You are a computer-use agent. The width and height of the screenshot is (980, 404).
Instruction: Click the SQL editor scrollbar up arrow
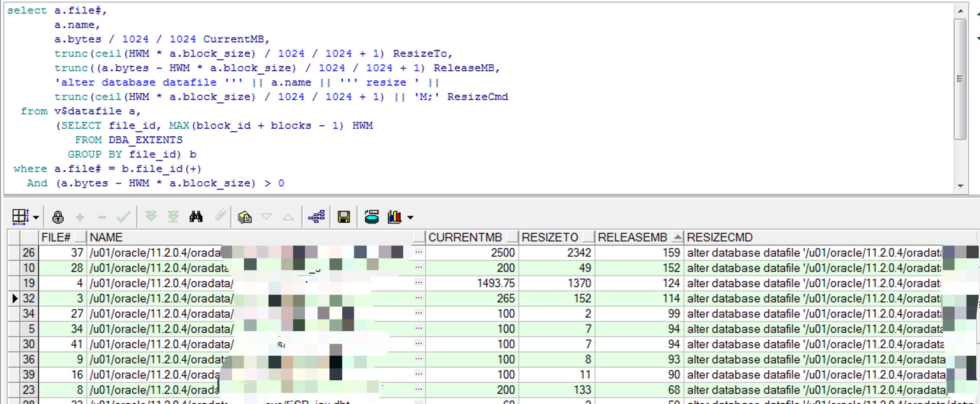point(960,11)
